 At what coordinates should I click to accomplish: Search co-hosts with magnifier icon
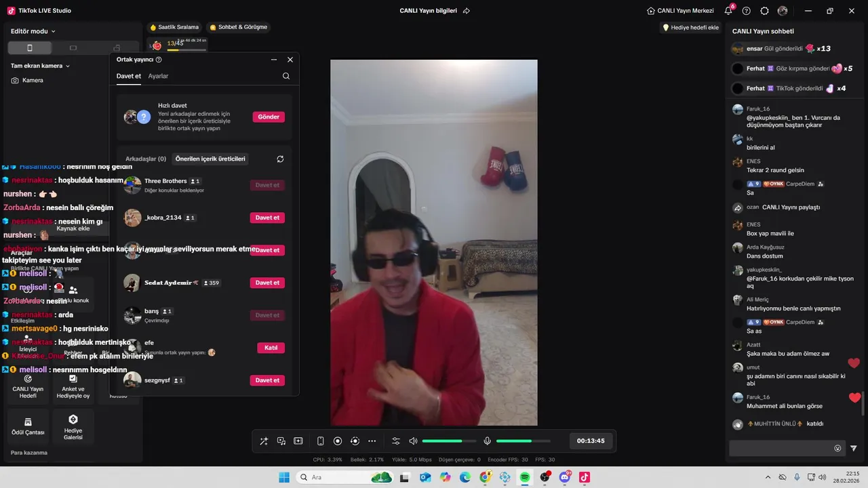tap(286, 76)
